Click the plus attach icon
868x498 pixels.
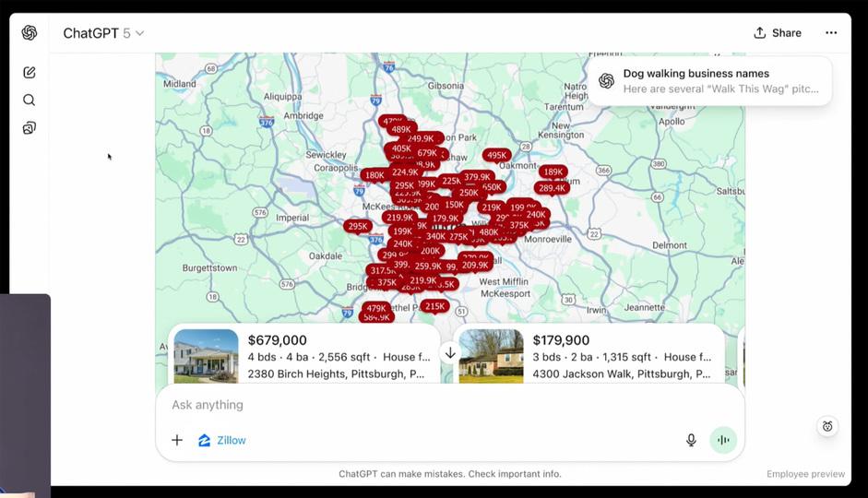pyautogui.click(x=177, y=440)
